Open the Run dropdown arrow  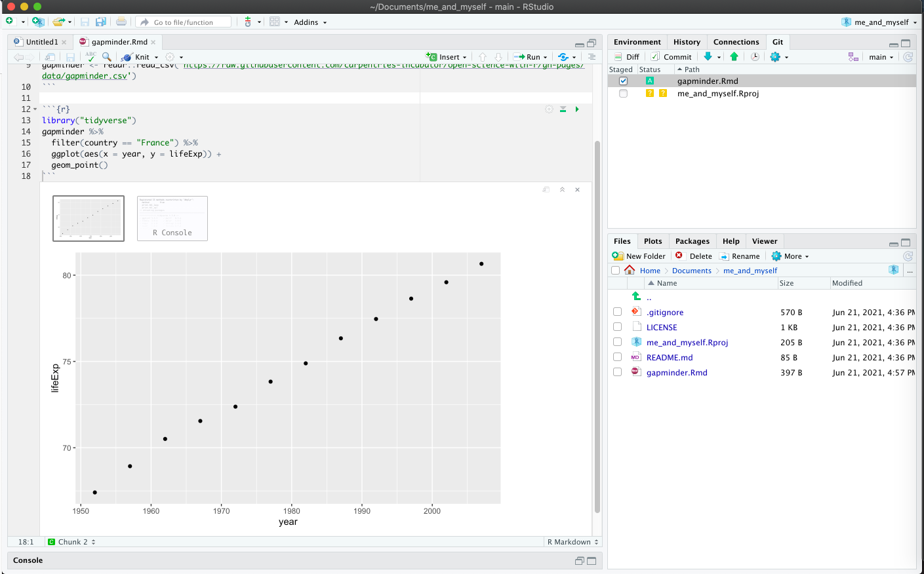click(x=545, y=58)
